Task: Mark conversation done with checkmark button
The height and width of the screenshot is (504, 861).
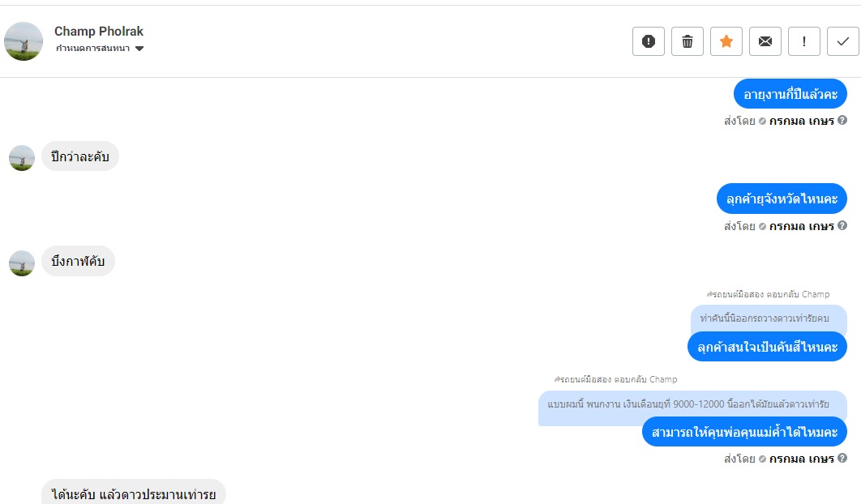Action: click(843, 41)
